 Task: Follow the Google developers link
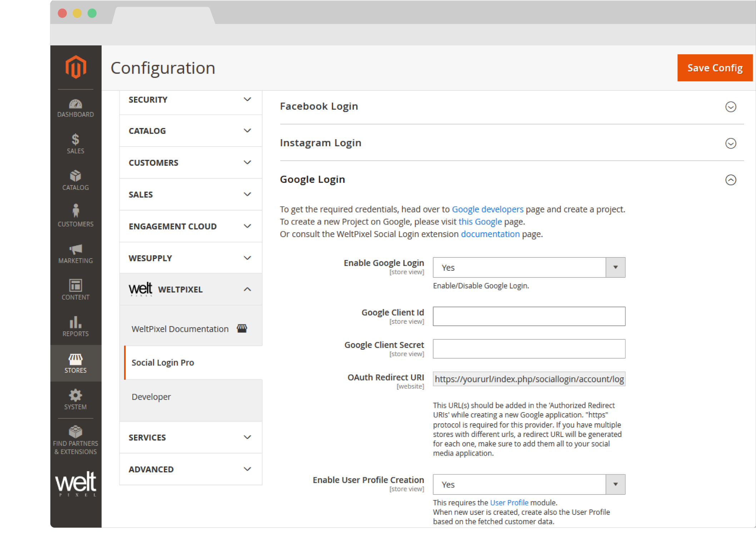coord(487,209)
